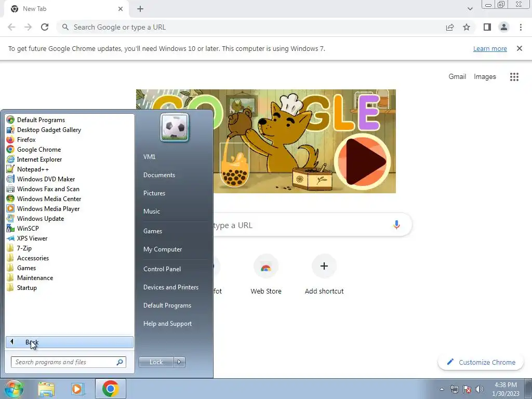Open the Chrome profile avatar menu
532x399 pixels.
pos(504,27)
